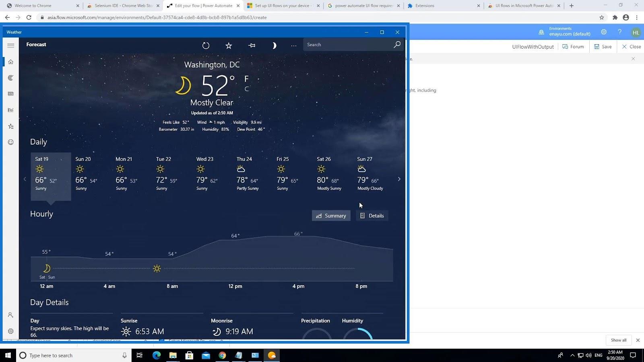Viewport: 644px width, 362px height.
Task: Click Show all downloads button
Action: coord(618,340)
